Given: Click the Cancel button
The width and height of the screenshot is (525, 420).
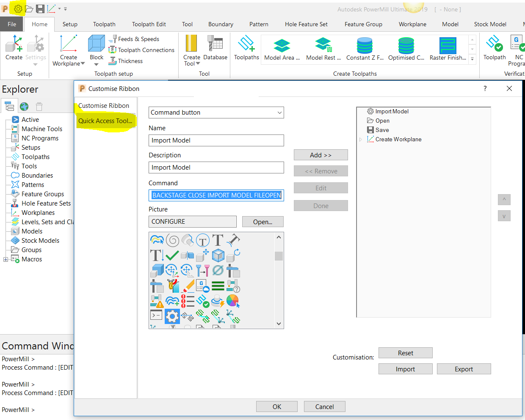Looking at the screenshot, I should (x=325, y=407).
